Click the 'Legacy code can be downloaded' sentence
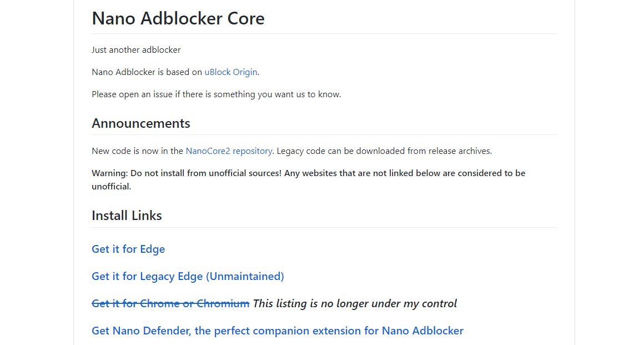The image size is (644, 345). [x=384, y=151]
